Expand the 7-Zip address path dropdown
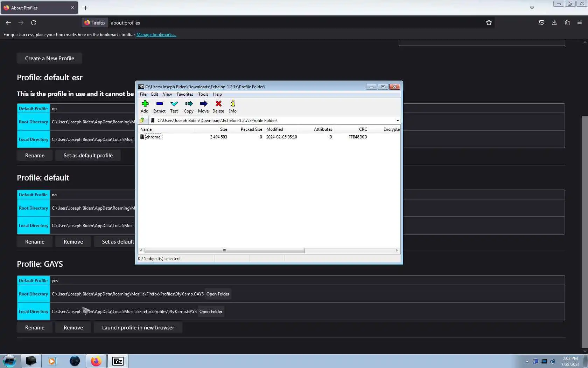Screen dimensions: 588x368 398,121
